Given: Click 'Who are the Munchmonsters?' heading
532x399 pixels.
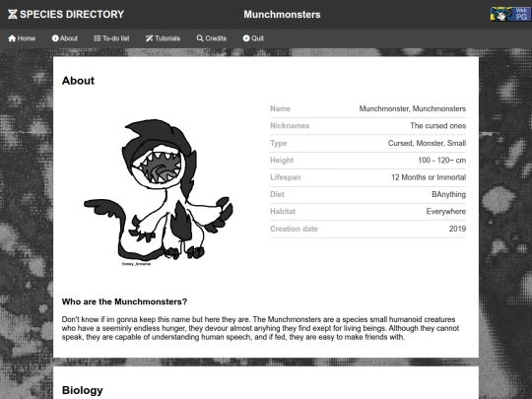Looking at the screenshot, I should [124, 301].
